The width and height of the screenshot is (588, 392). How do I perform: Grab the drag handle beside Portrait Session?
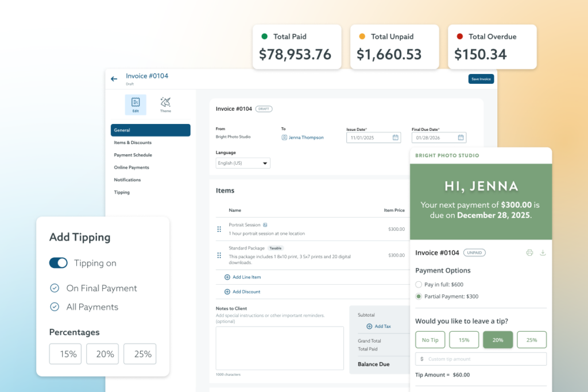(x=219, y=229)
